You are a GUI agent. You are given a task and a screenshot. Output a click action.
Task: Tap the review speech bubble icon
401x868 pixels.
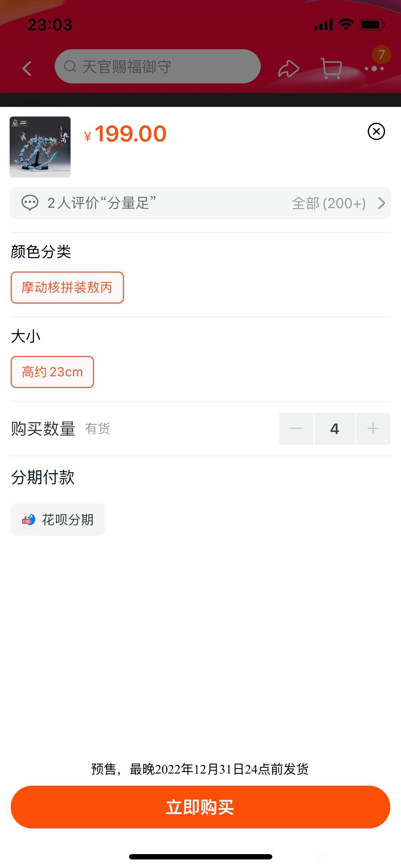[x=30, y=203]
